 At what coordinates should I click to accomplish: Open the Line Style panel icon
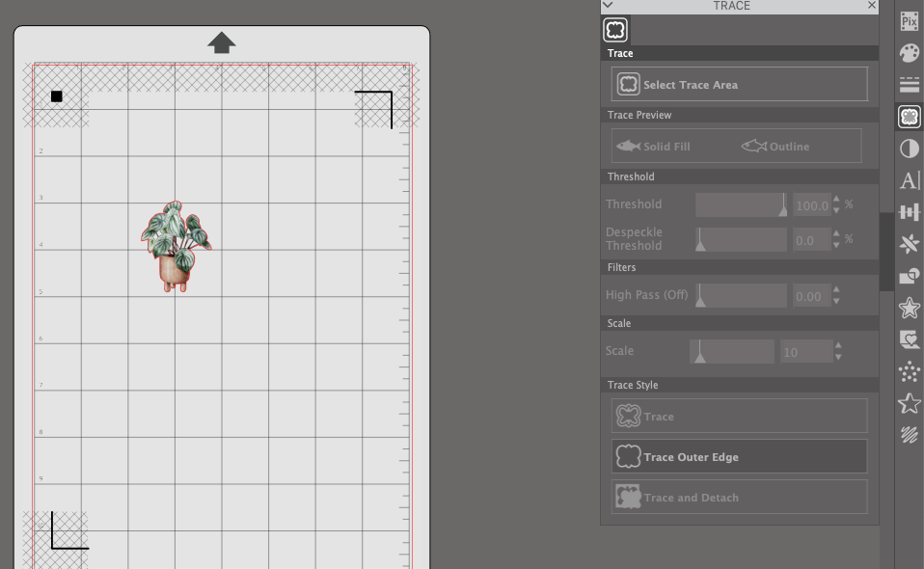(x=910, y=84)
